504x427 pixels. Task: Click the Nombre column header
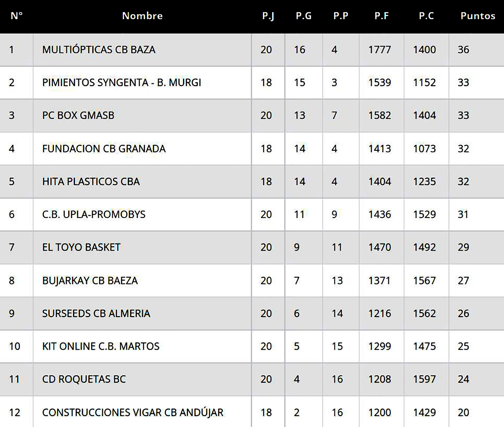142,16
